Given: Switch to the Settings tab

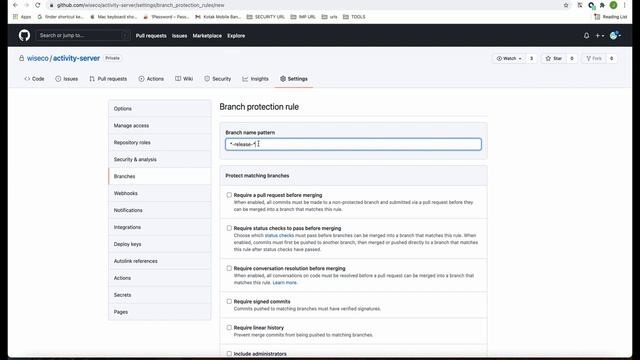Looking at the screenshot, I should point(294,79).
